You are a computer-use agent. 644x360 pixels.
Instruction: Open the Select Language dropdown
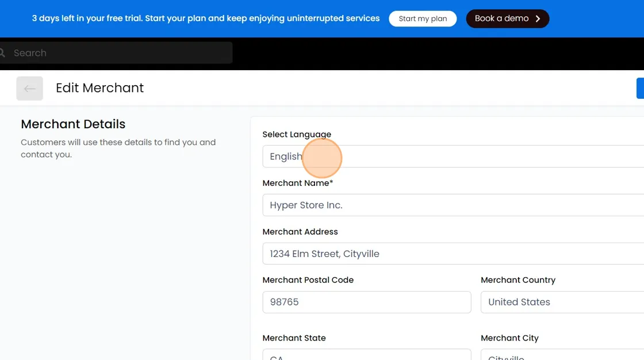coord(453,156)
